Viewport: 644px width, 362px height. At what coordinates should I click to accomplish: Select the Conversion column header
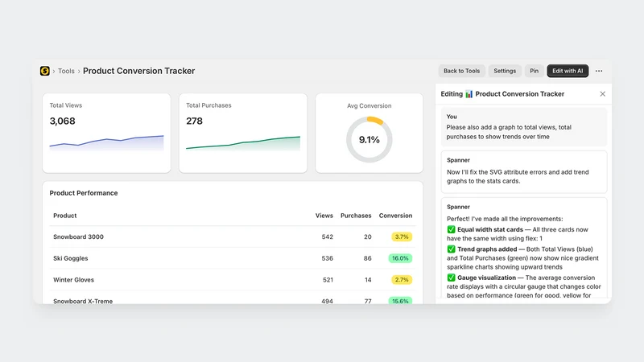tap(395, 216)
